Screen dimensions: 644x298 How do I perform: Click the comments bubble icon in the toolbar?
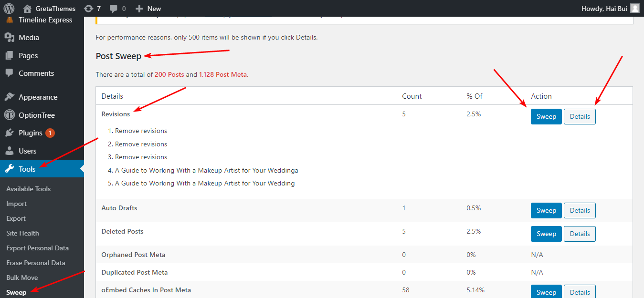[x=112, y=8]
